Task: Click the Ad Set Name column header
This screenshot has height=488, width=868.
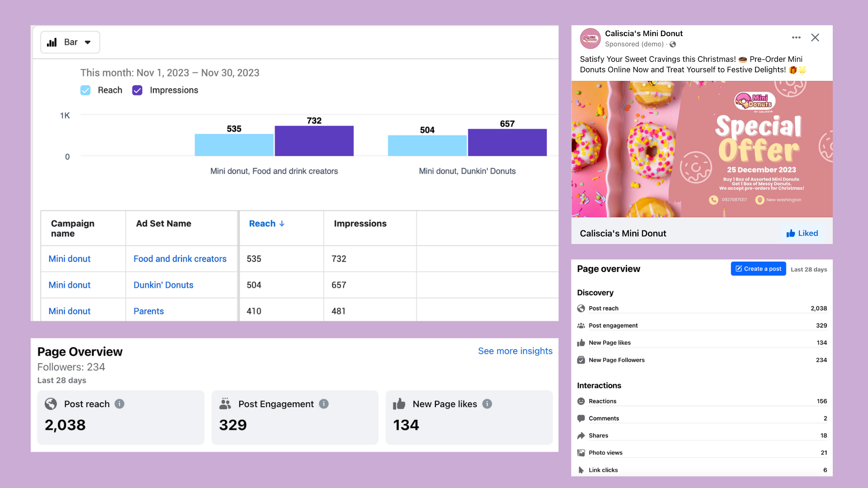Action: point(163,224)
